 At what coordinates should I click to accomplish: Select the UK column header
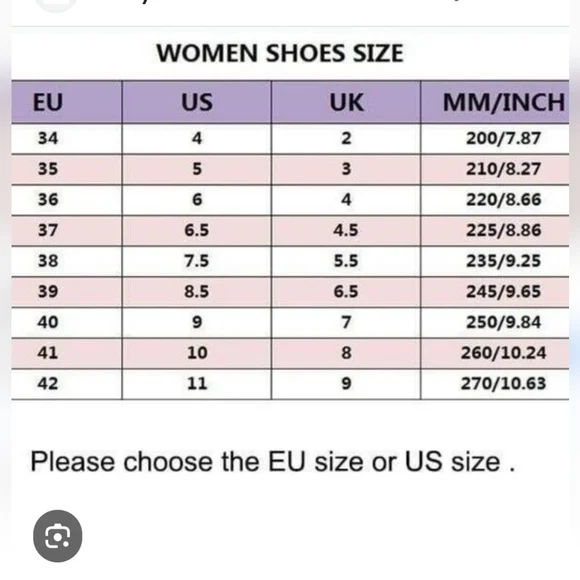[346, 102]
